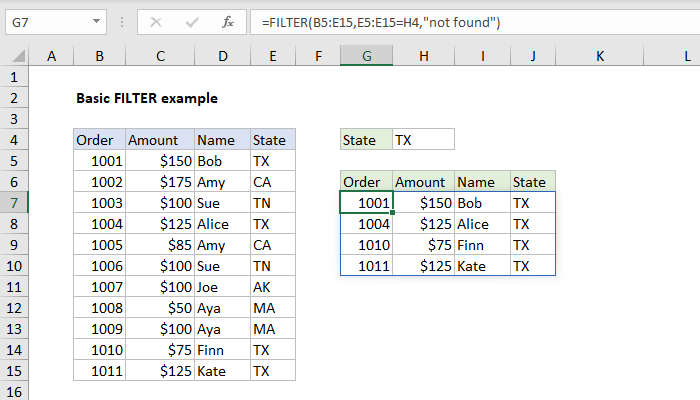Click the Insert Function fx icon
The height and width of the screenshot is (400, 700).
pos(228,22)
